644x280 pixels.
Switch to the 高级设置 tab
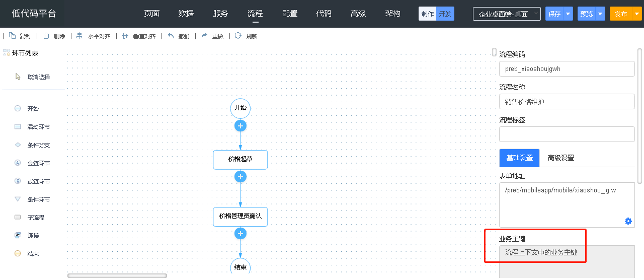[x=561, y=158]
